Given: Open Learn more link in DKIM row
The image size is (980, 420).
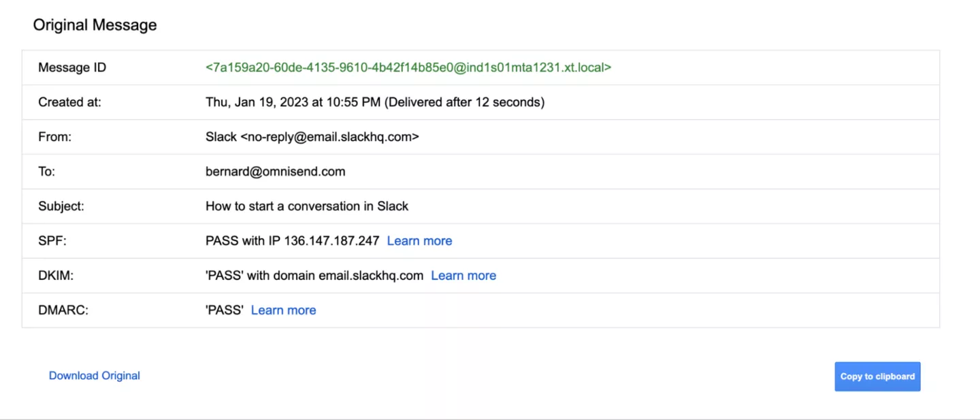Looking at the screenshot, I should (x=463, y=276).
